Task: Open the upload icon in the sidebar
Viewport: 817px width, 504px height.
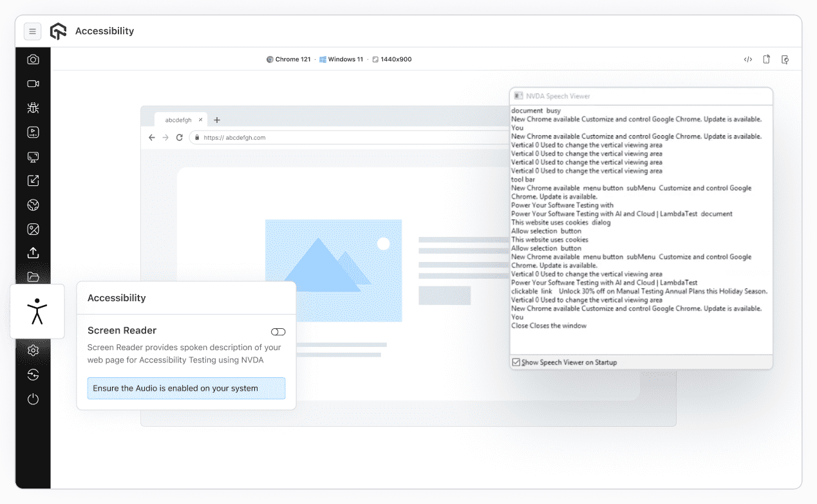Action: 33,252
